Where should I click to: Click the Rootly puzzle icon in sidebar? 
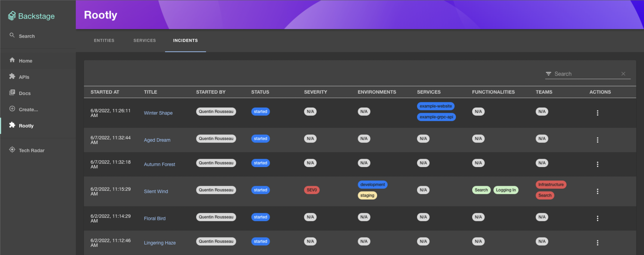click(x=12, y=125)
